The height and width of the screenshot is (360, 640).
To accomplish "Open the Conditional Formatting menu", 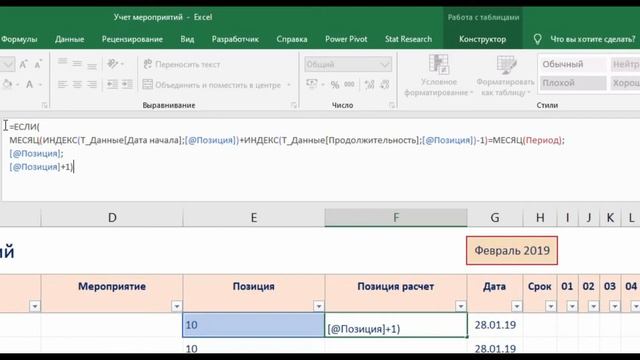I will 439,76.
